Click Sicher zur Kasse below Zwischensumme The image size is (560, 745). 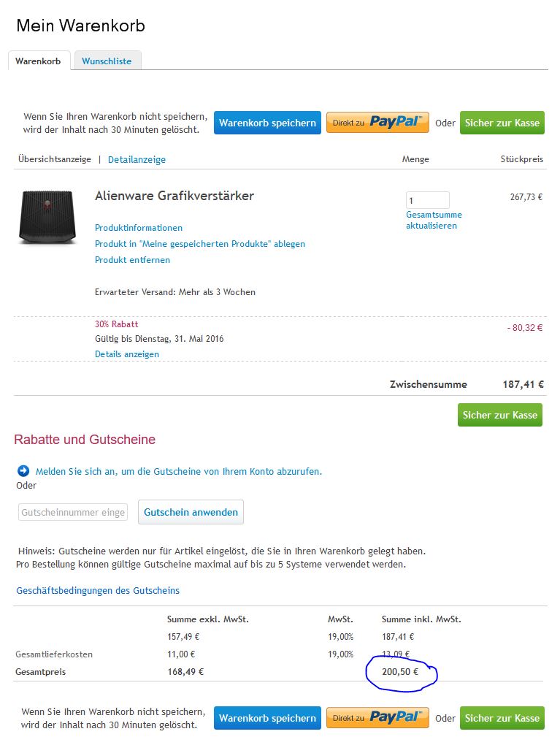tap(499, 415)
